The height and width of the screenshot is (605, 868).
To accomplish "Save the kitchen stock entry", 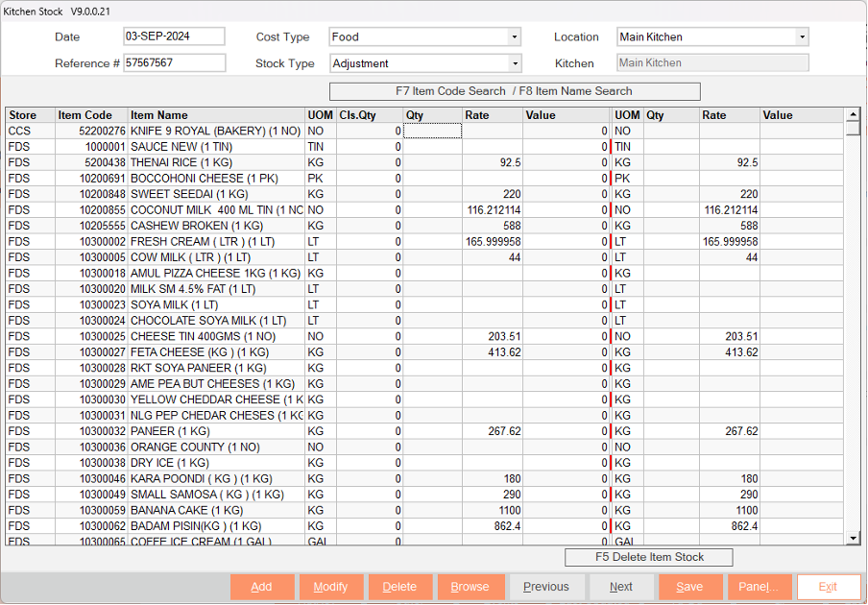I will 688,587.
